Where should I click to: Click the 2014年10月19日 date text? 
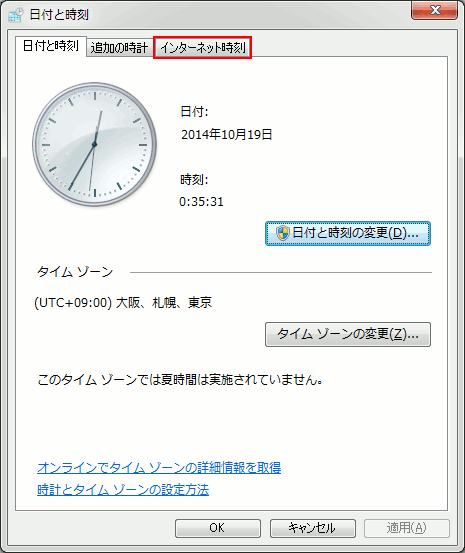[x=227, y=134]
